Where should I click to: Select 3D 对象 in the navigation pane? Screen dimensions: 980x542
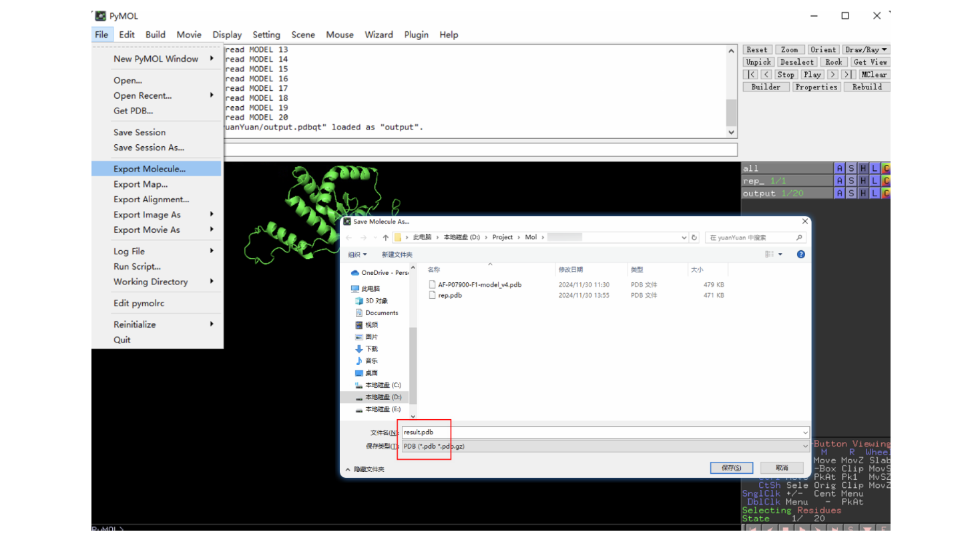(376, 301)
